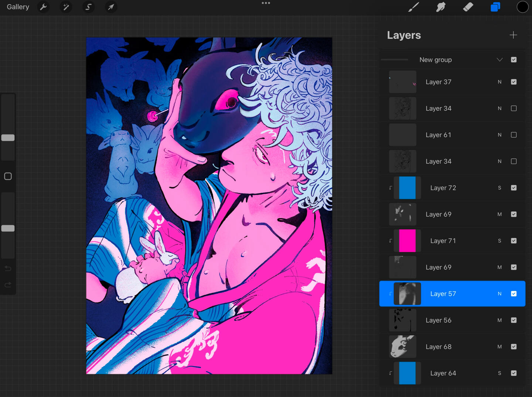The height and width of the screenshot is (397, 532).
Task: Hide Layer 37 visibility checkbox
Action: 514,82
